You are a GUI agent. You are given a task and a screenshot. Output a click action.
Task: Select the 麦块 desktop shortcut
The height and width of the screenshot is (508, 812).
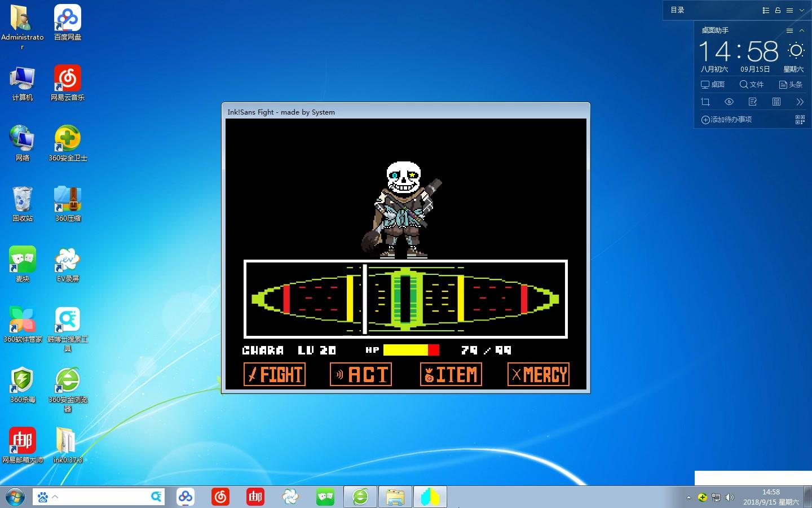point(23,264)
